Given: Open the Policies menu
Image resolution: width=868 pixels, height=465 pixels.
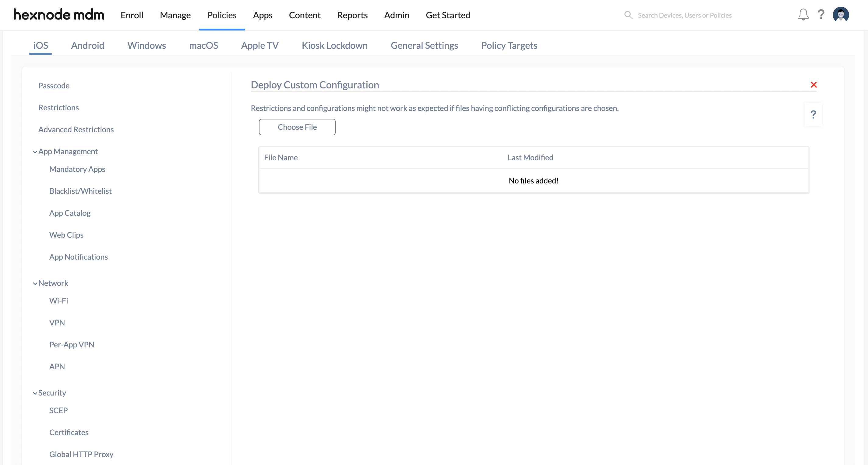Looking at the screenshot, I should (222, 15).
